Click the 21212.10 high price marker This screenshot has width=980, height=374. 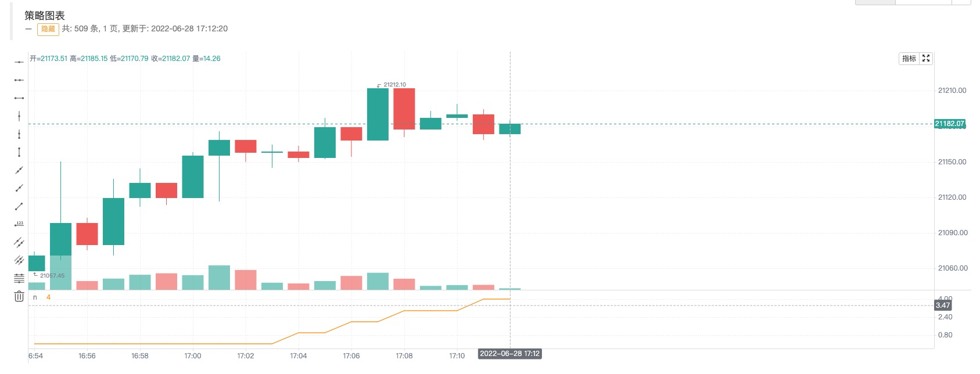pos(394,85)
